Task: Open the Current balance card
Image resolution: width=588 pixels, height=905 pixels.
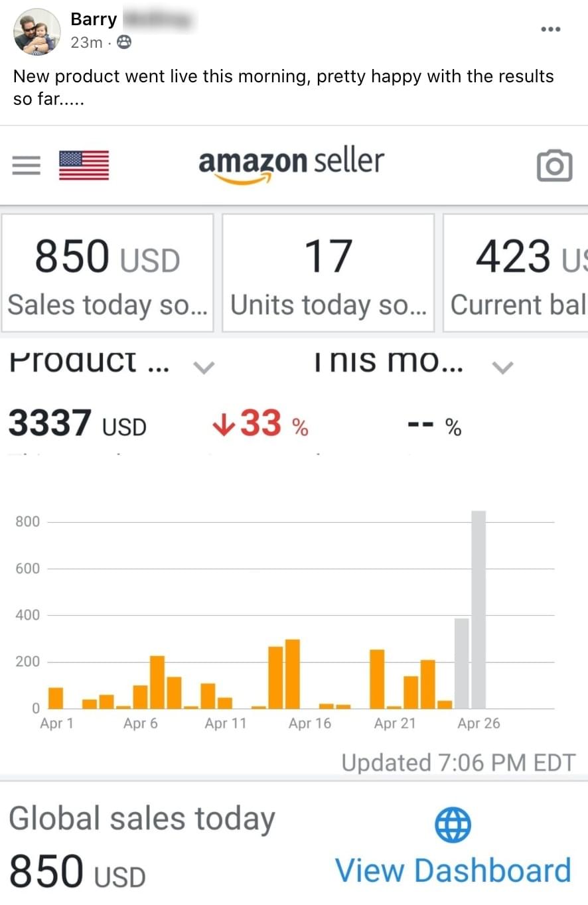Action: point(516,273)
